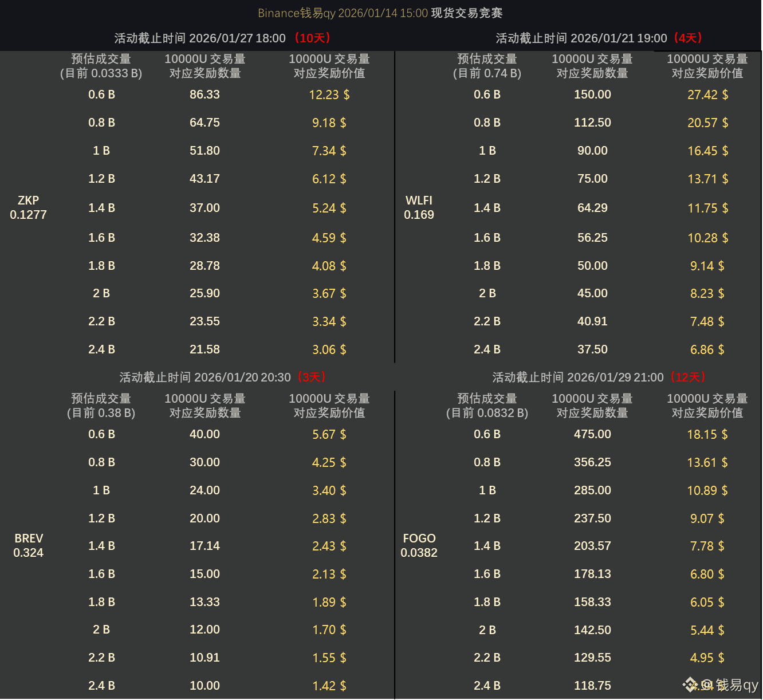Select WLFI reward quantity '56.25'
Image resolution: width=763 pixels, height=700 pixels.
pos(592,238)
